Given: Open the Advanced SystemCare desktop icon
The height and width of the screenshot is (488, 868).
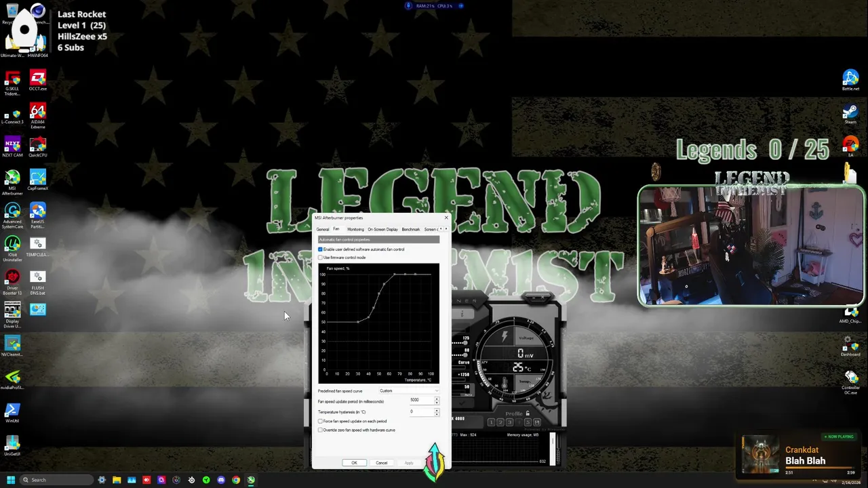Looking at the screenshot, I should pyautogui.click(x=12, y=216).
